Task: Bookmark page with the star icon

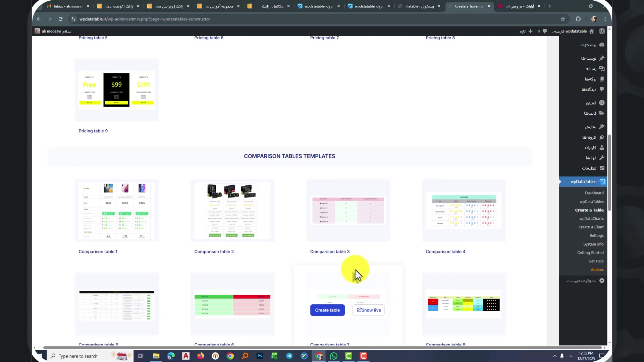Action: (563, 19)
